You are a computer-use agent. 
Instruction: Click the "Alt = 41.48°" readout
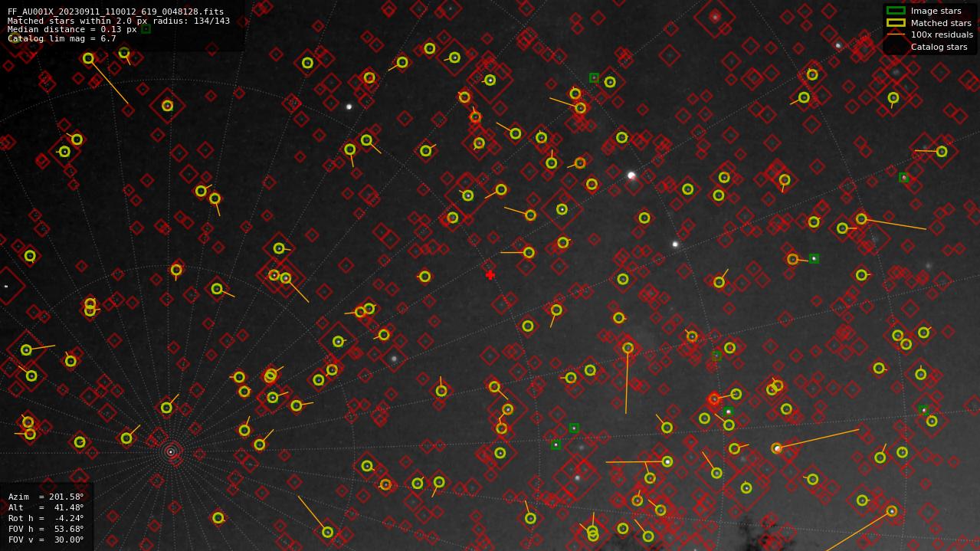[x=46, y=507]
